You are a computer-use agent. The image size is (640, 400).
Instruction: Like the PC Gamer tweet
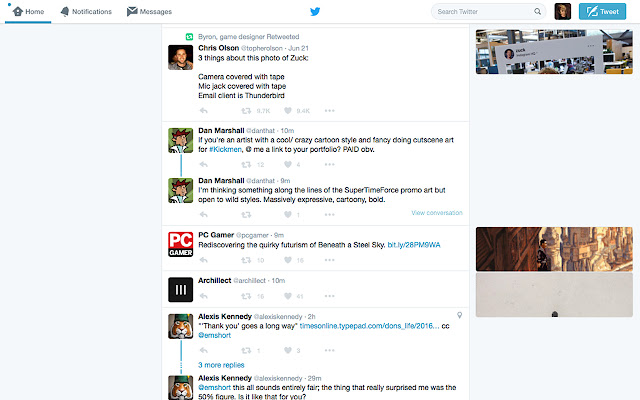(288, 260)
